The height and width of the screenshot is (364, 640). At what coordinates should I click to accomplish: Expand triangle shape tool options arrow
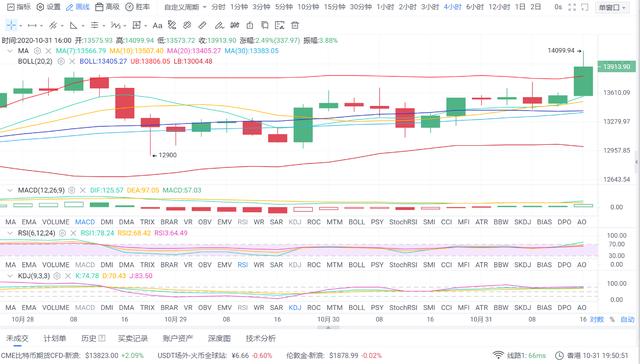[x=83, y=26]
